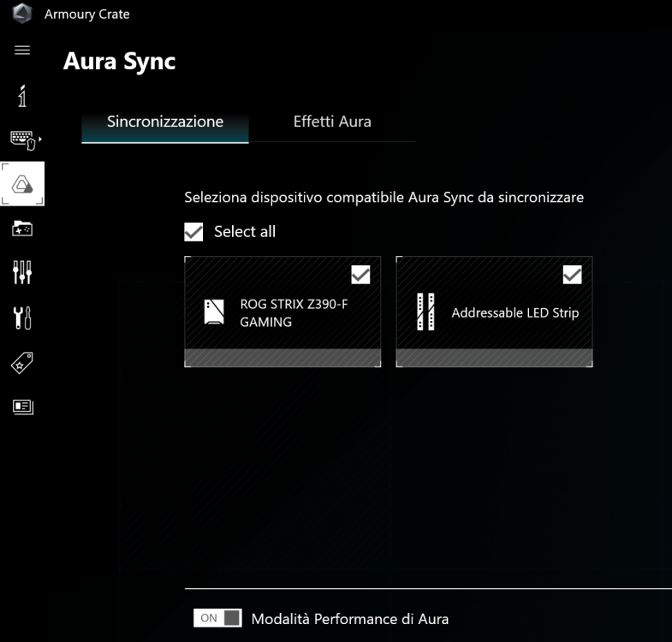Open the Featured deals tag icon
The height and width of the screenshot is (642, 672).
coord(22,363)
